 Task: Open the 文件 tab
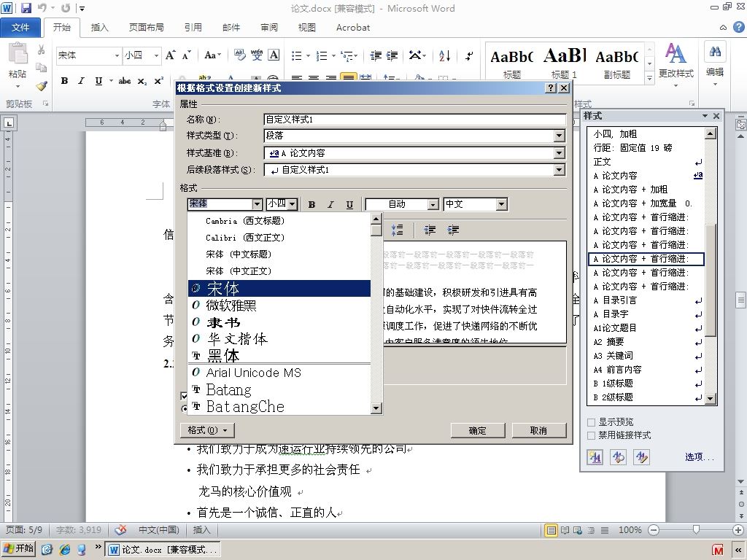(20, 28)
